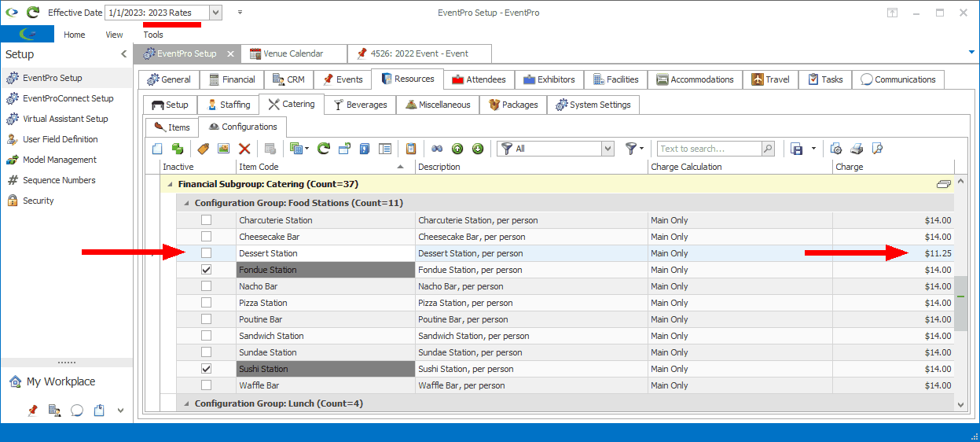This screenshot has width=980, height=442.
Task: Select the $11.25 charge cell
Action: click(894, 253)
